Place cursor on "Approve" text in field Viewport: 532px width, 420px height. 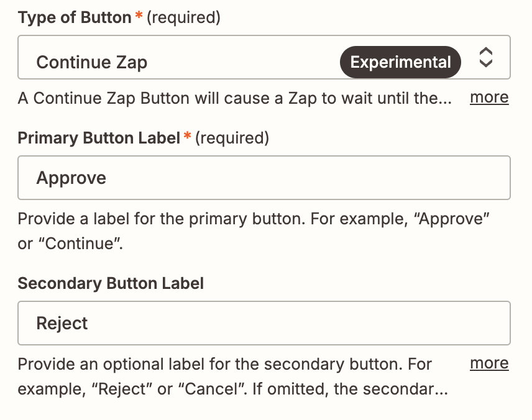[71, 178]
